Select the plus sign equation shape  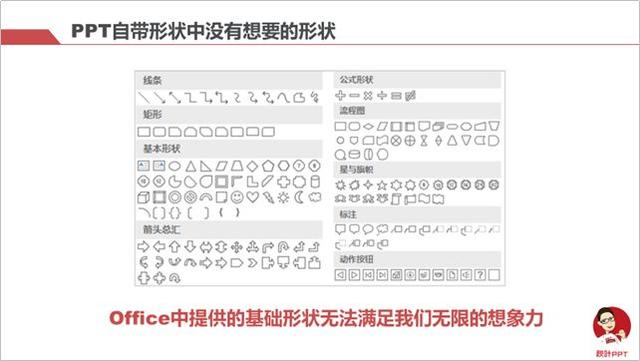tap(340, 96)
